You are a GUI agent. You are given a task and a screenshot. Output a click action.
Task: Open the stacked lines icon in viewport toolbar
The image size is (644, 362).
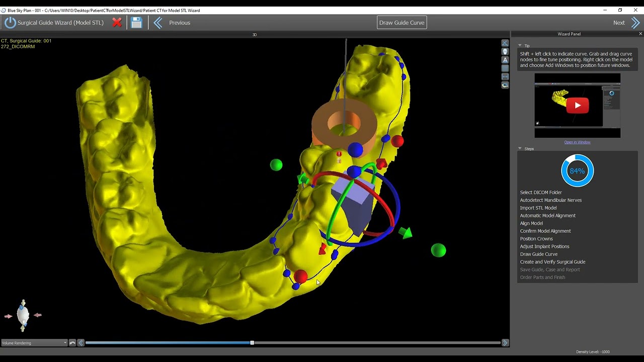(x=505, y=68)
